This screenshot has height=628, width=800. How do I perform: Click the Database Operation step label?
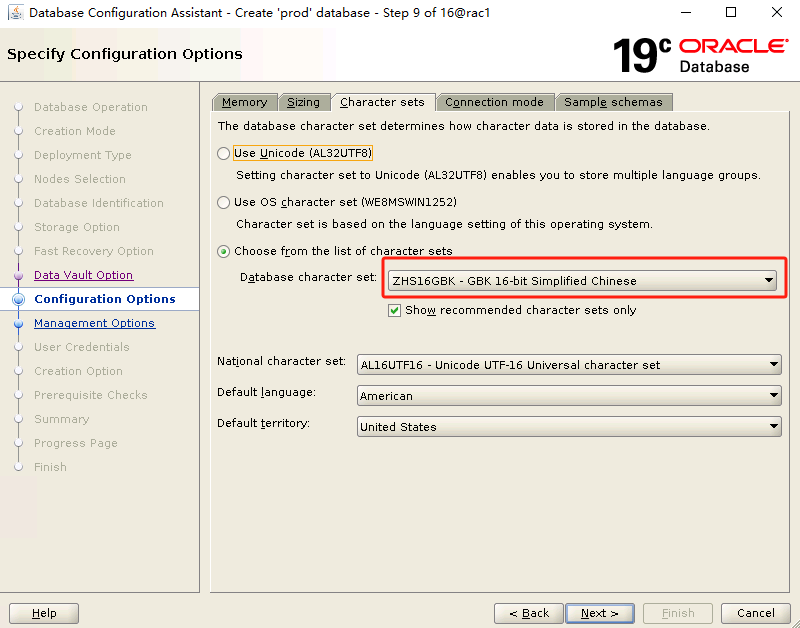(91, 108)
